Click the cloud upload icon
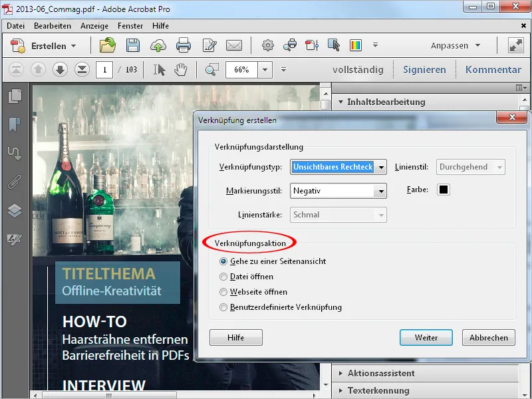Viewport: 532px width, 399px height. [x=158, y=45]
